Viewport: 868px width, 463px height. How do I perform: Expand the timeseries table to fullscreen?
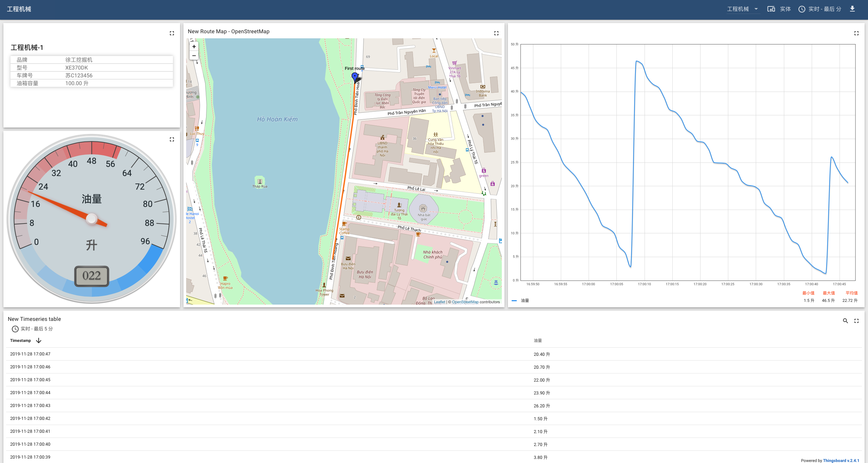(x=856, y=321)
